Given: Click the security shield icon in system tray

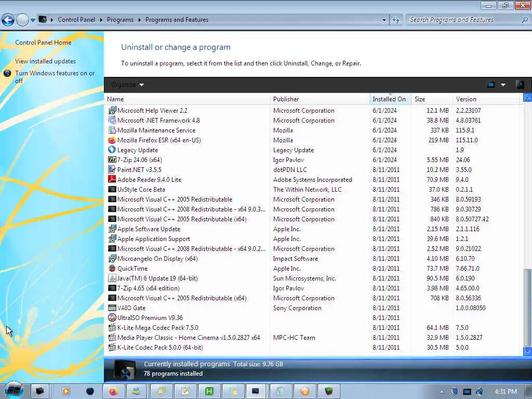Looking at the screenshot, I should (x=455, y=392).
